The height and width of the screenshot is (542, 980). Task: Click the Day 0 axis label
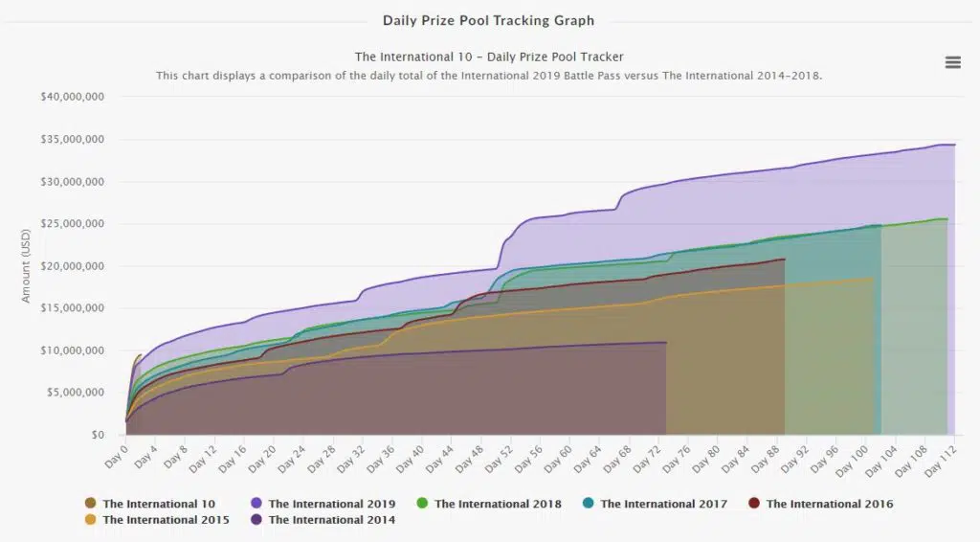coord(116,457)
